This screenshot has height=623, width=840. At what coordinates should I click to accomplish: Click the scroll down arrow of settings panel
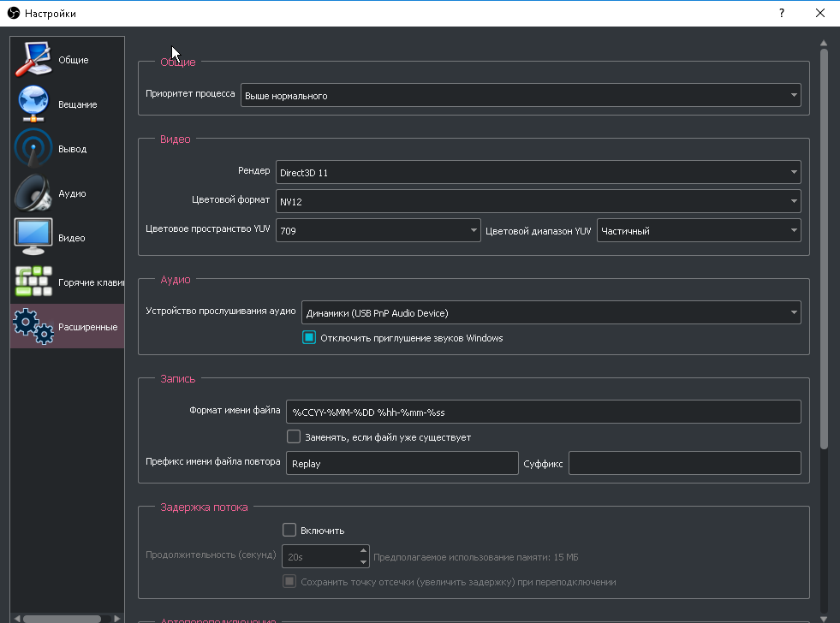click(x=824, y=619)
